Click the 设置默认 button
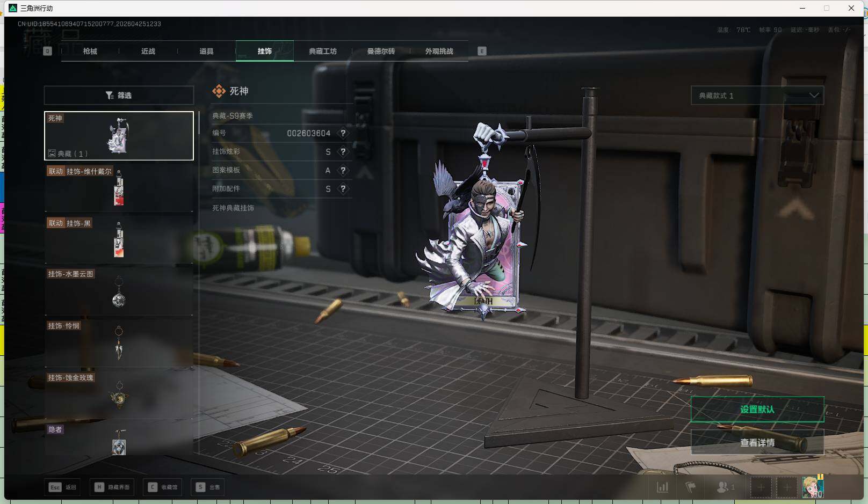Image resolution: width=868 pixels, height=504 pixels. 757,410
